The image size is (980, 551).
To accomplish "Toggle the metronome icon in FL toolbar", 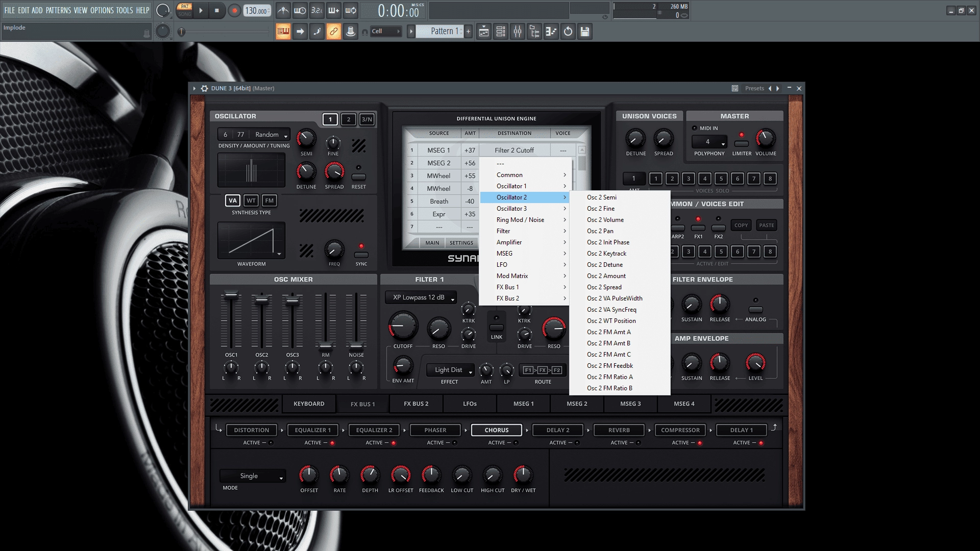I will click(283, 10).
